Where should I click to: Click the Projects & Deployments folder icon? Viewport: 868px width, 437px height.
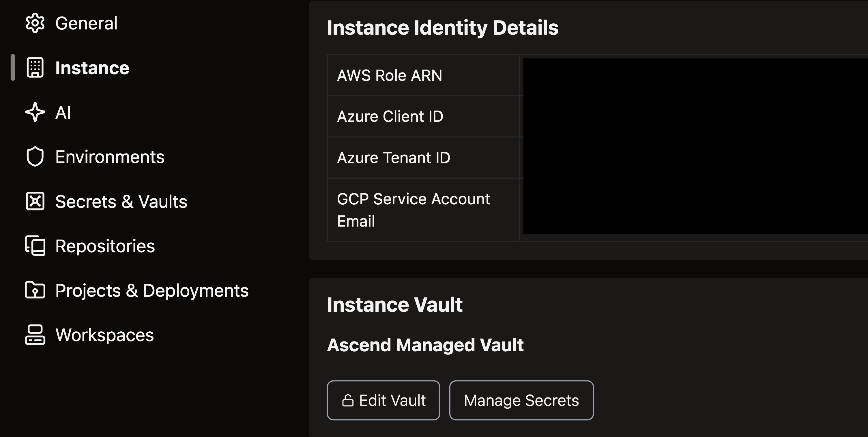(35, 290)
